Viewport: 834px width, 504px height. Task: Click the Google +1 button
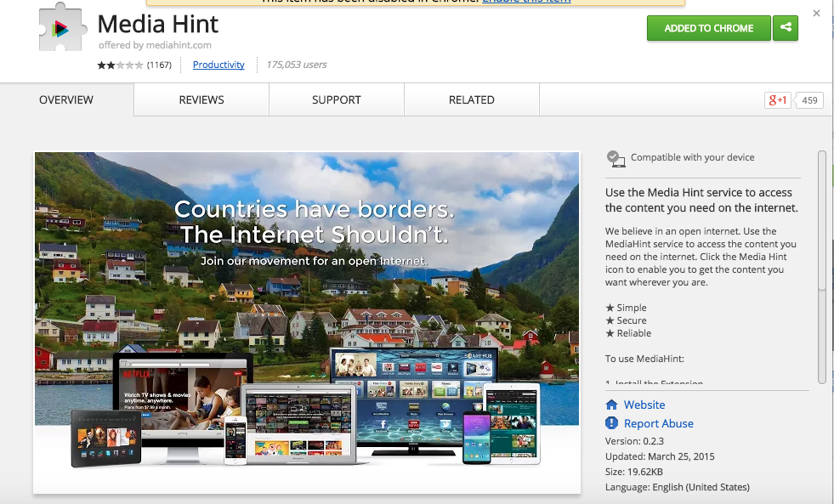click(x=778, y=100)
